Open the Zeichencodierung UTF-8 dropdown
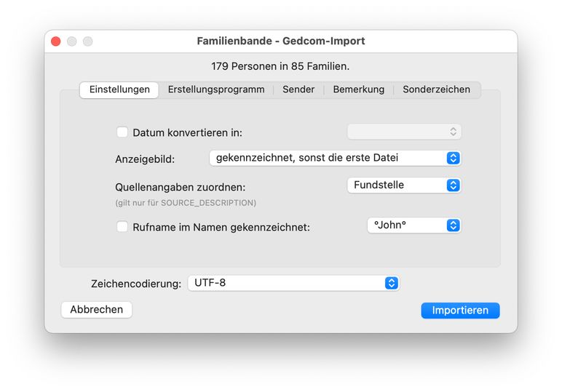This screenshot has width=562, height=392. pos(293,283)
